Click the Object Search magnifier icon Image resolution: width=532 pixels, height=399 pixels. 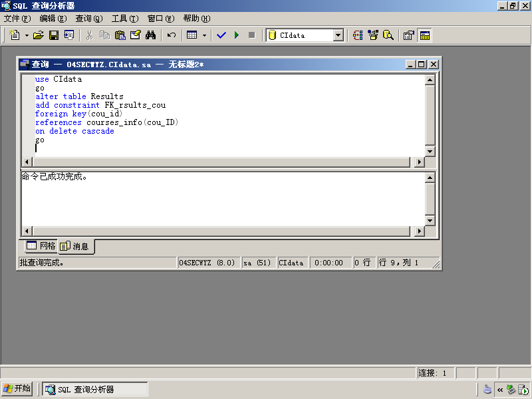click(388, 35)
